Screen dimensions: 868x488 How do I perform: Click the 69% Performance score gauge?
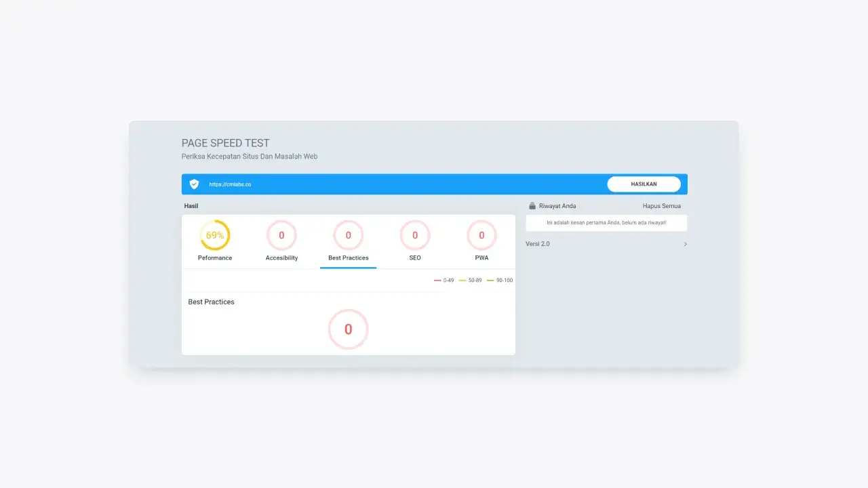[215, 236]
